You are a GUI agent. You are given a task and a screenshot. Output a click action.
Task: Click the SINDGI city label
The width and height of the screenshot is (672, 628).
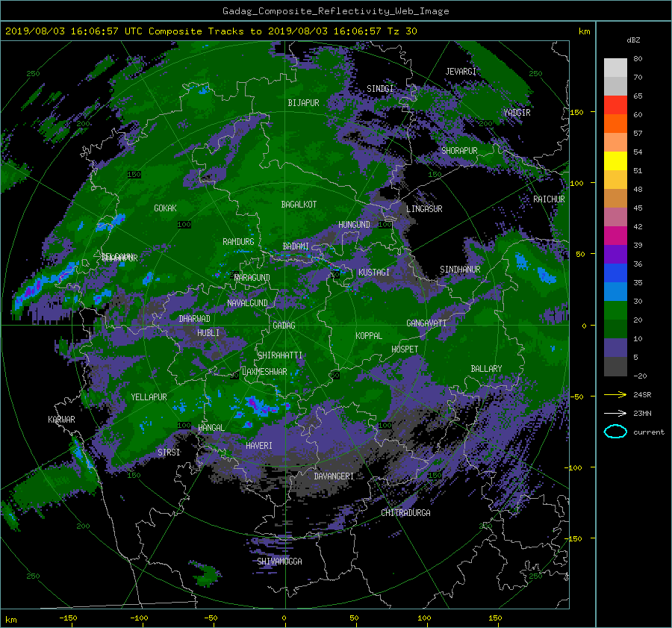(380, 89)
